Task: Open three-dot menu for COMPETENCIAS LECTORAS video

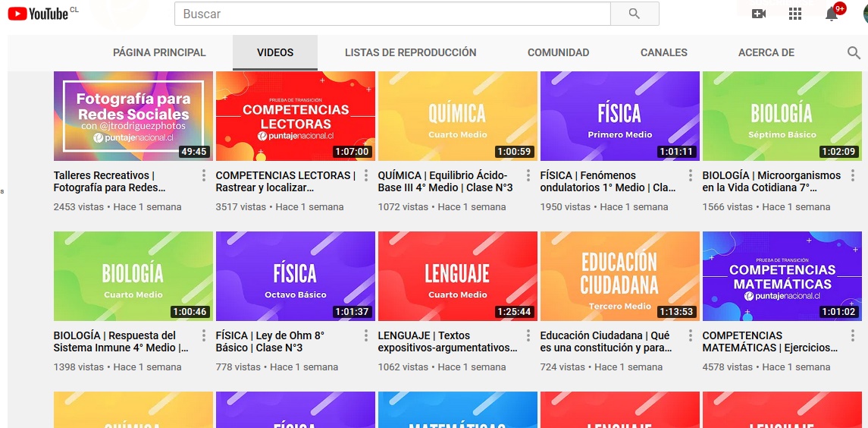Action: coord(366,176)
